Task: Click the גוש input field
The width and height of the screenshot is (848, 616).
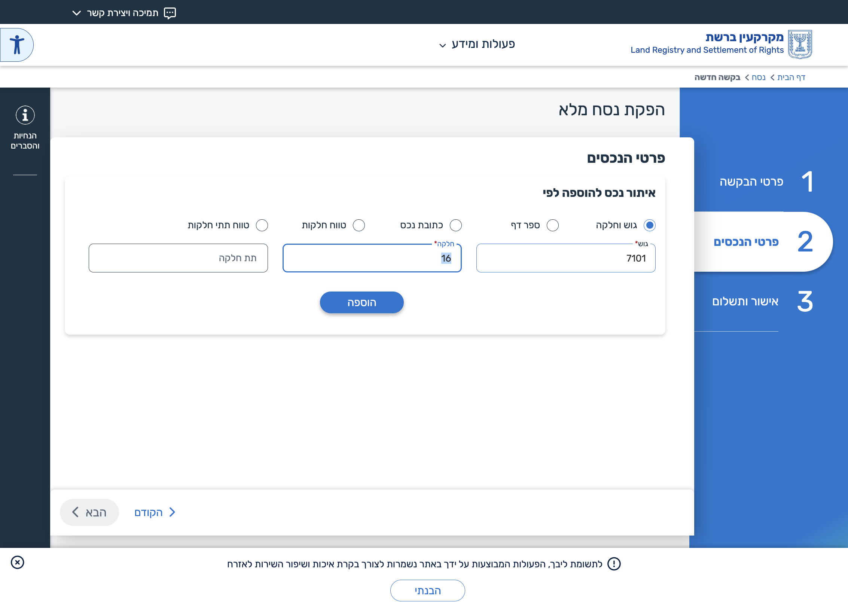Action: [x=566, y=258]
